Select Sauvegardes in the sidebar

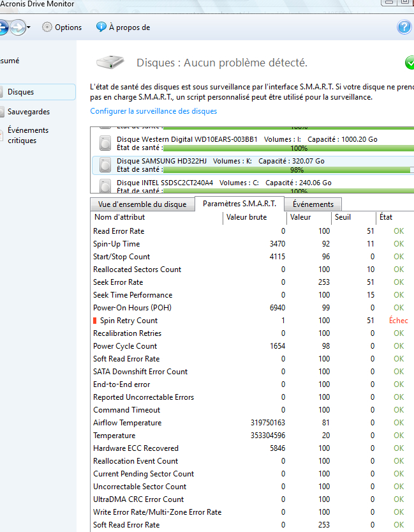click(x=29, y=112)
